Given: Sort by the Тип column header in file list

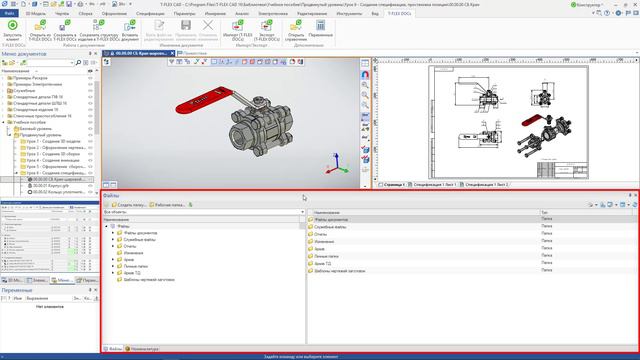Looking at the screenshot, I should coord(588,212).
